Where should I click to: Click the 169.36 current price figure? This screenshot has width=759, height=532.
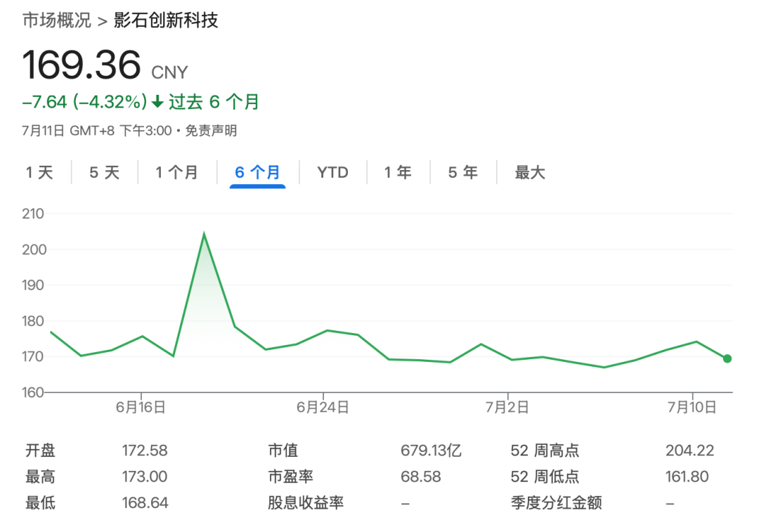click(82, 65)
